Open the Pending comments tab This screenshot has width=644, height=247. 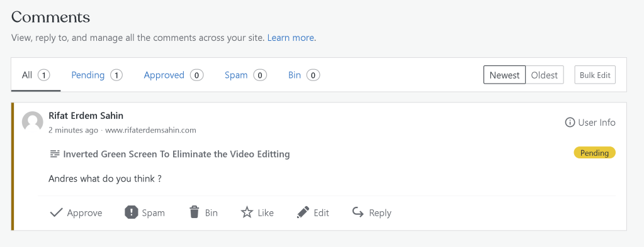click(97, 75)
